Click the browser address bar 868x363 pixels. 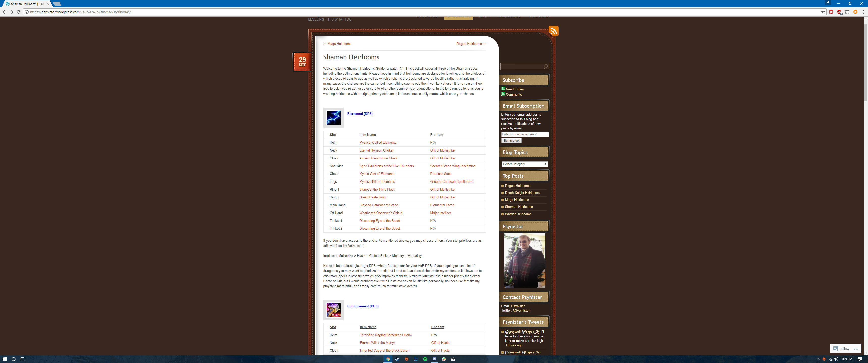(425, 12)
